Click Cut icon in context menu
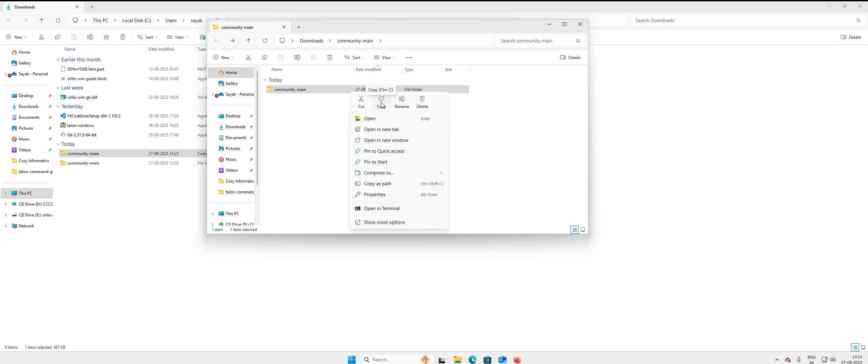Screen dimensions: 868x364 [x=361, y=102]
